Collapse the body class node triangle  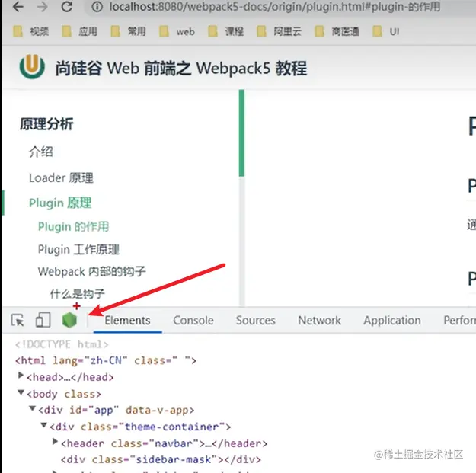(x=21, y=392)
